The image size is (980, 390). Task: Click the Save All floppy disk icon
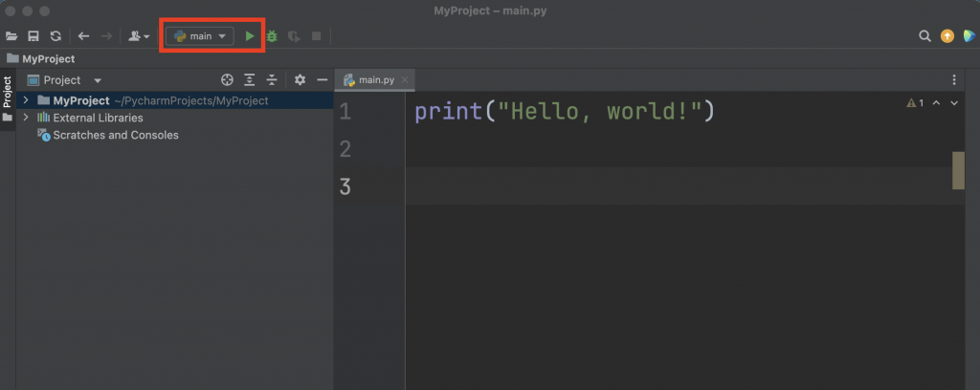tap(33, 36)
